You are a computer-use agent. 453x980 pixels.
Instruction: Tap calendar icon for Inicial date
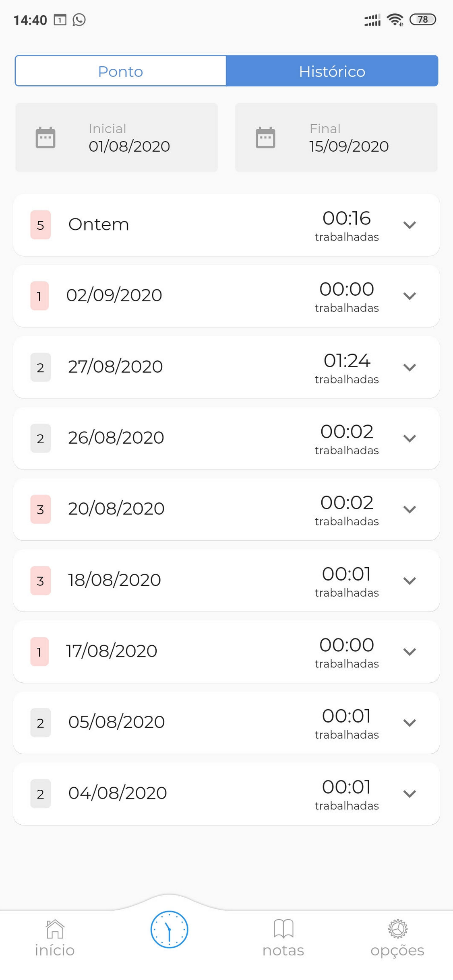point(46,138)
